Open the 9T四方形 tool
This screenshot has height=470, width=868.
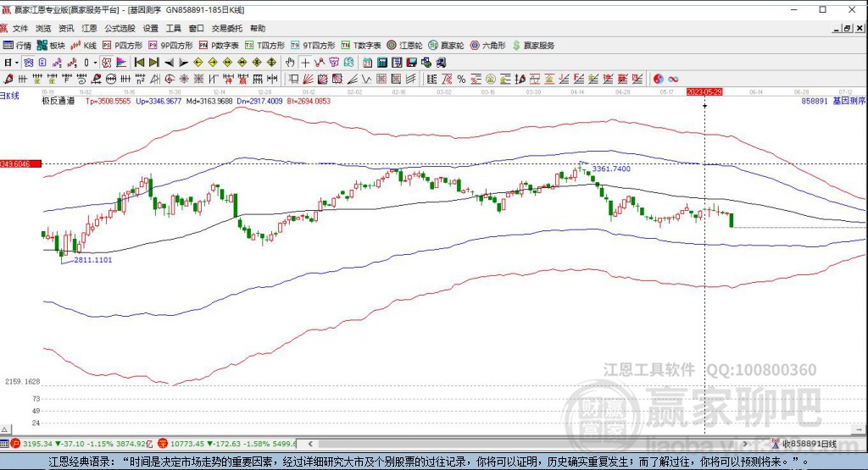tap(313, 46)
